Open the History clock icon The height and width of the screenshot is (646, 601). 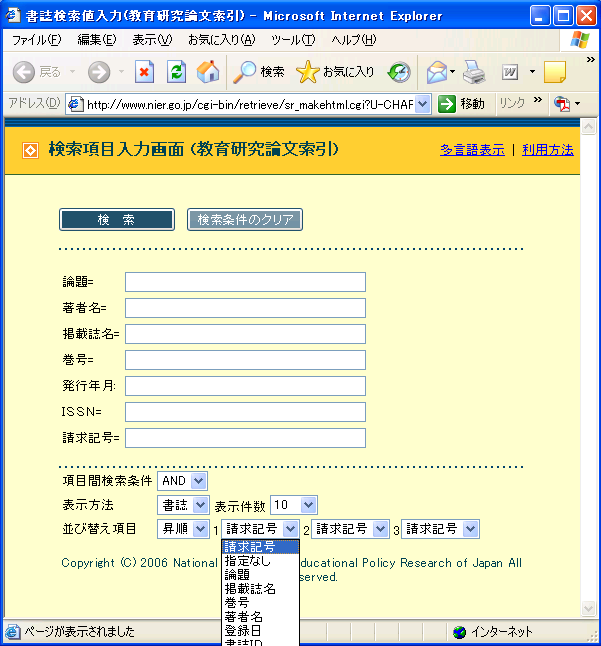(x=399, y=72)
